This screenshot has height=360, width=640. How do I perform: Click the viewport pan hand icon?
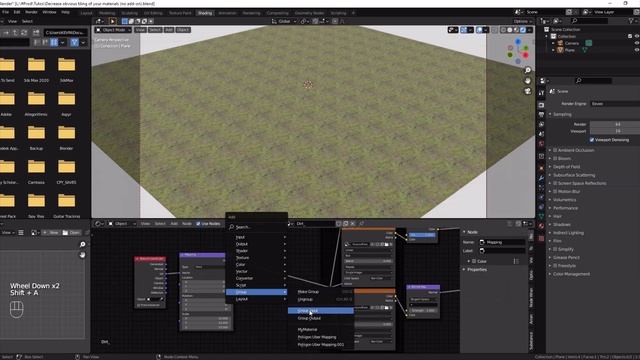pyautogui.click(x=528, y=81)
